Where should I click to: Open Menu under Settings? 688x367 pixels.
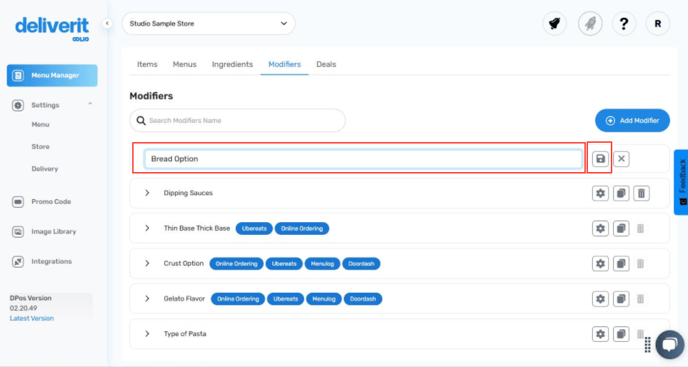[x=40, y=125]
